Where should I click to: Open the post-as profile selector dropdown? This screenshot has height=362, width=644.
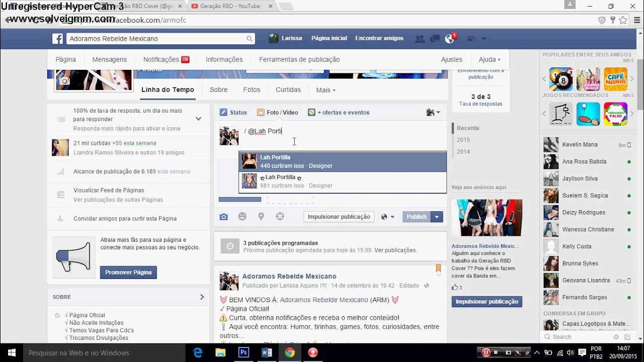coord(433,113)
